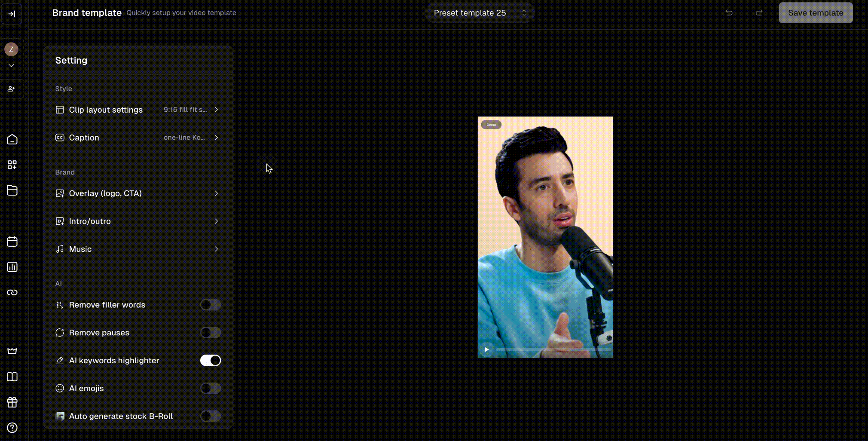Expand the collapsed sidebar arrow icon
Screen dimensions: 868x441
[12, 14]
